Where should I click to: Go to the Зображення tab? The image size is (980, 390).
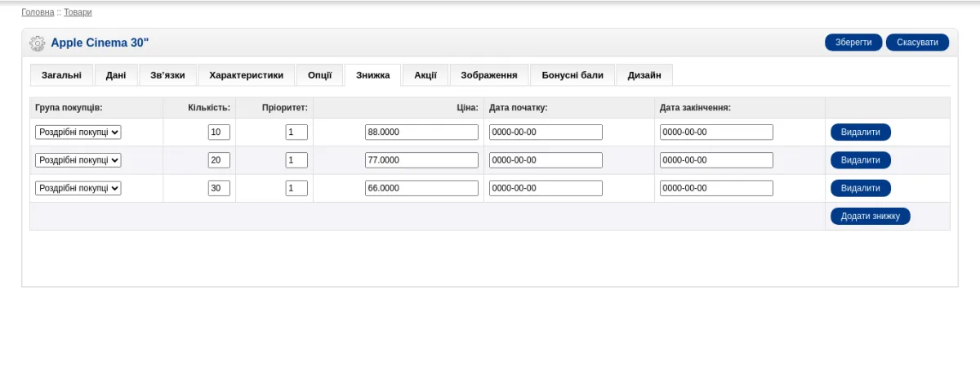(x=489, y=75)
